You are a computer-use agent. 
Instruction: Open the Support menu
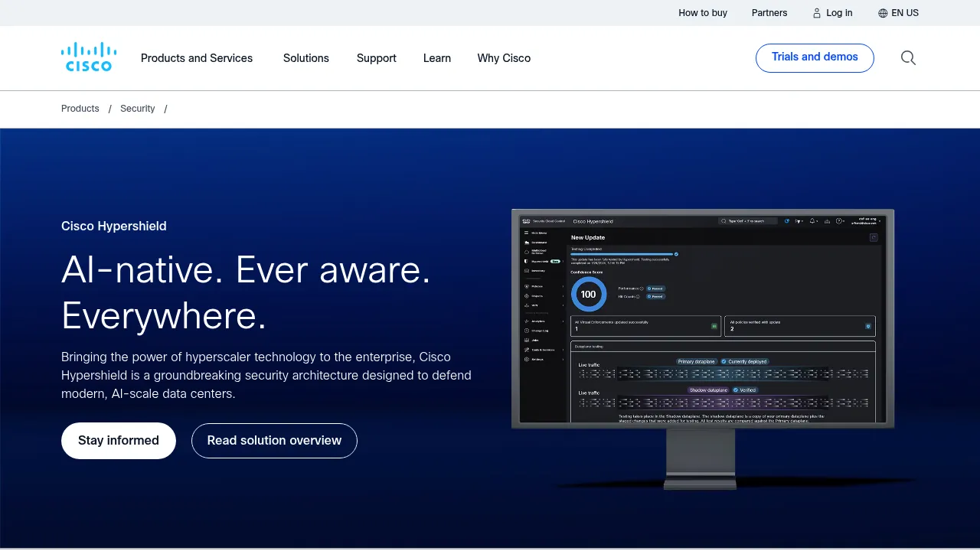(x=377, y=58)
